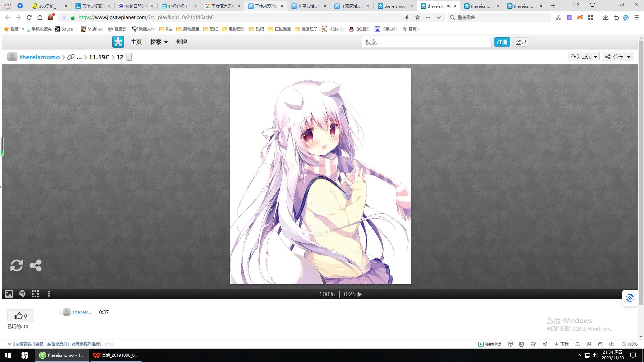
Task: Click the share icon over puzzle area
Action: [x=36, y=265]
